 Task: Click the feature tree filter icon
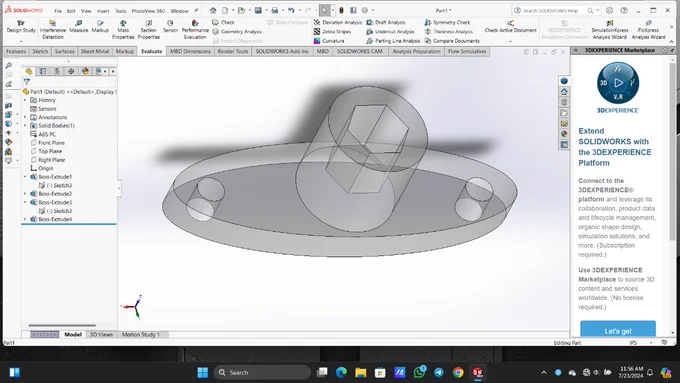point(27,82)
